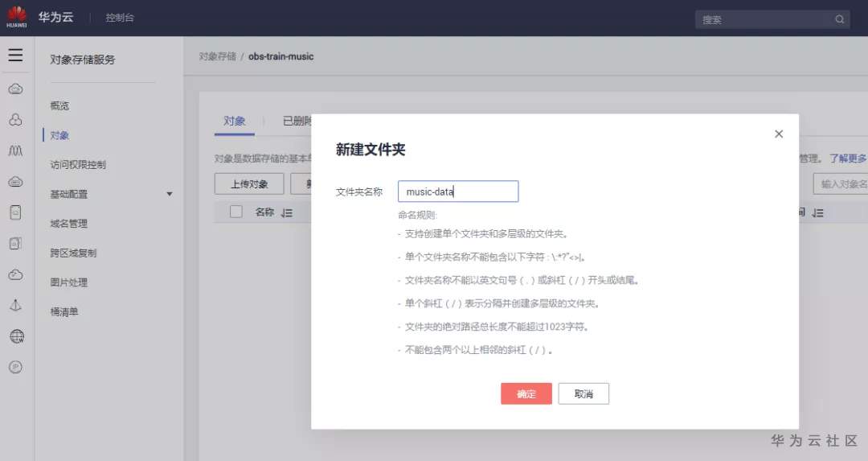This screenshot has width=868, height=461.
Task: Expand the 基础配置 submenu arrow
Action: coord(170,194)
